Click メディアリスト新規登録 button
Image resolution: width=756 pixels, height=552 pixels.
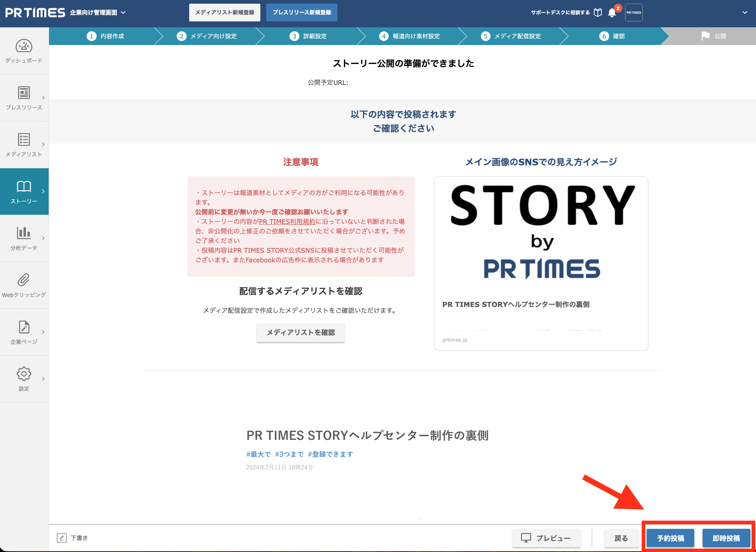click(x=225, y=13)
